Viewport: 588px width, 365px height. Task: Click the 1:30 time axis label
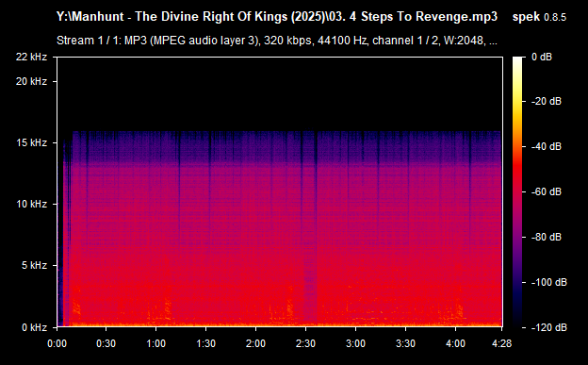[205, 343]
